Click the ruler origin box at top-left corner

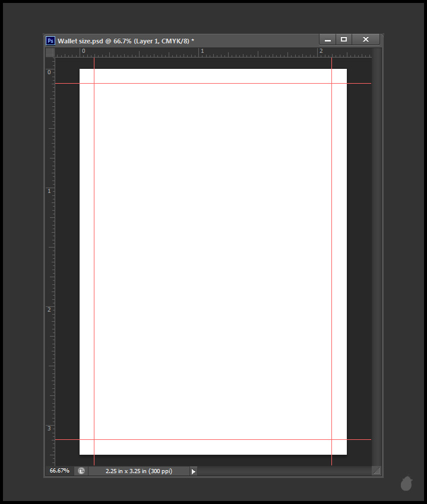[50, 52]
